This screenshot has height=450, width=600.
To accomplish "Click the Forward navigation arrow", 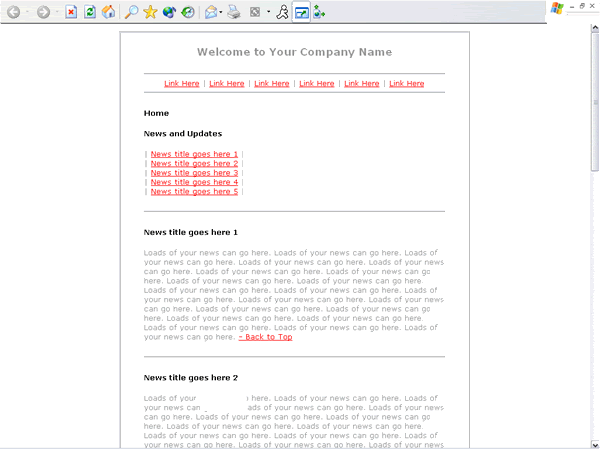I will [x=44, y=12].
